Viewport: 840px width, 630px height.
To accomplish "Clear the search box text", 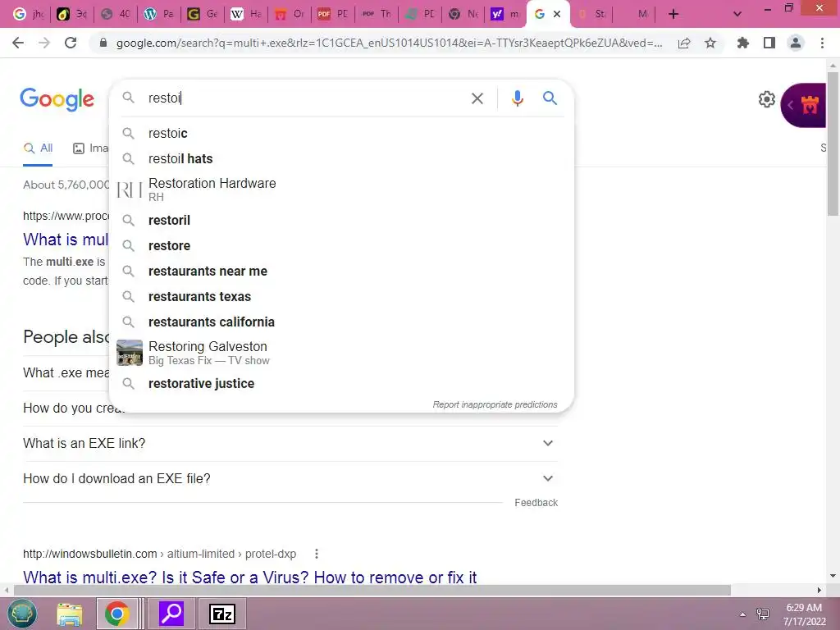I will point(477,98).
